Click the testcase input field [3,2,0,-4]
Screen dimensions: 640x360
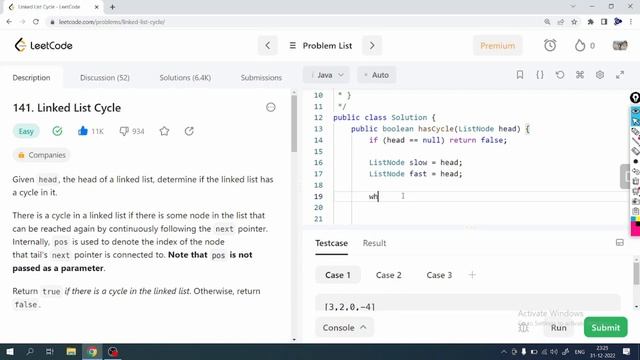(468, 304)
